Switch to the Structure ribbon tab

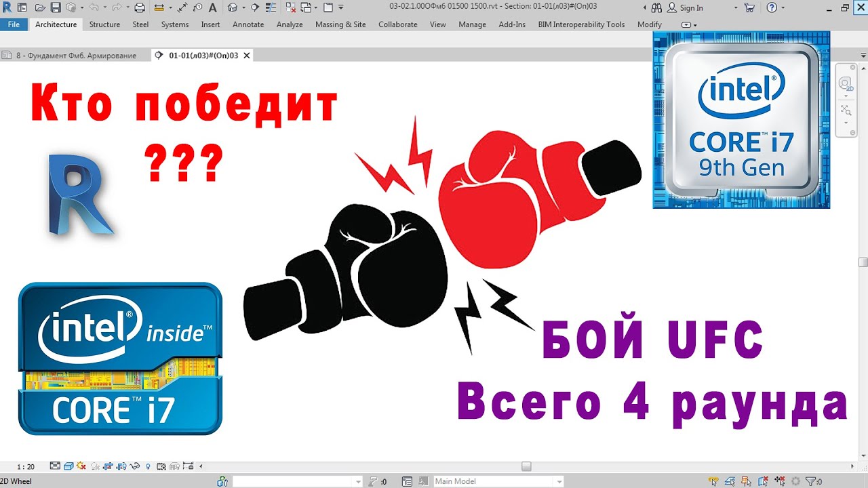pyautogui.click(x=104, y=24)
